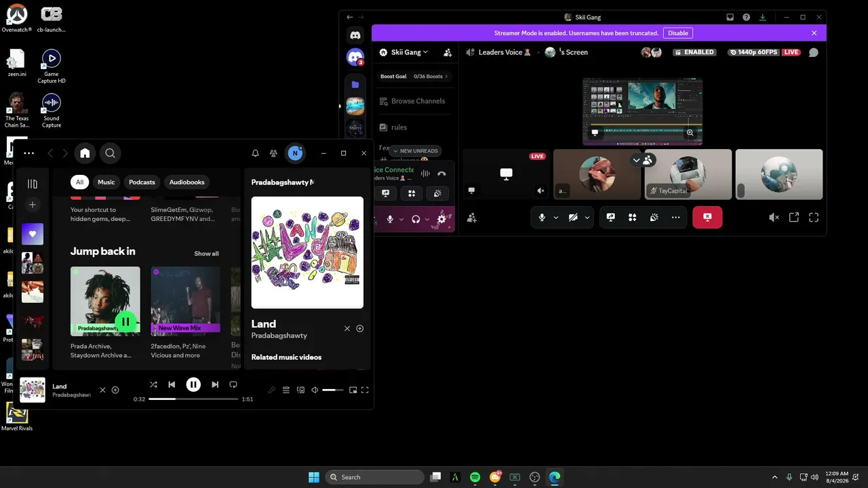This screenshot has width=868, height=488.
Task: Skip to previous track in Spotify
Action: click(172, 384)
